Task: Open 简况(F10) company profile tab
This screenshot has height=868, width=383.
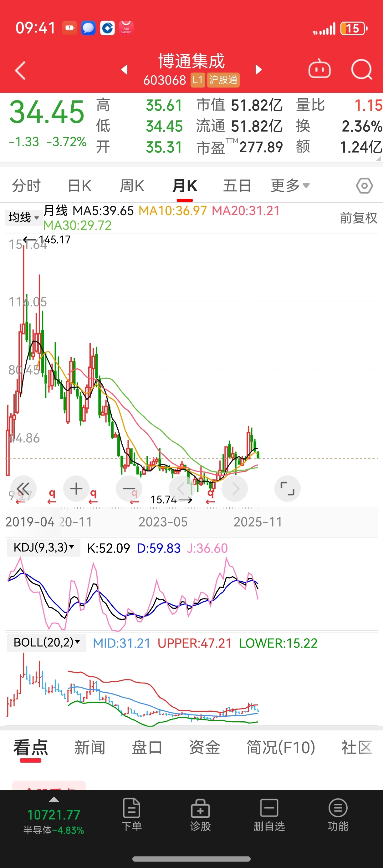Action: pyautogui.click(x=281, y=748)
